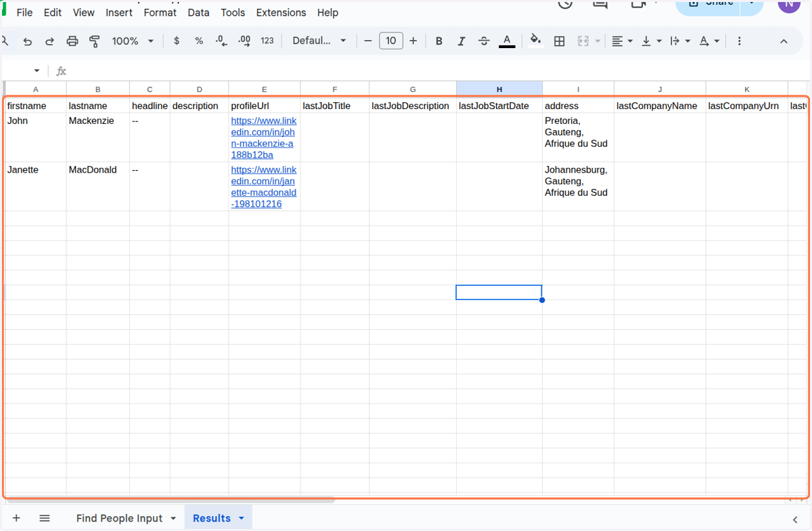Open the zoom 100% dropdown
The width and height of the screenshot is (812, 531).
(133, 41)
